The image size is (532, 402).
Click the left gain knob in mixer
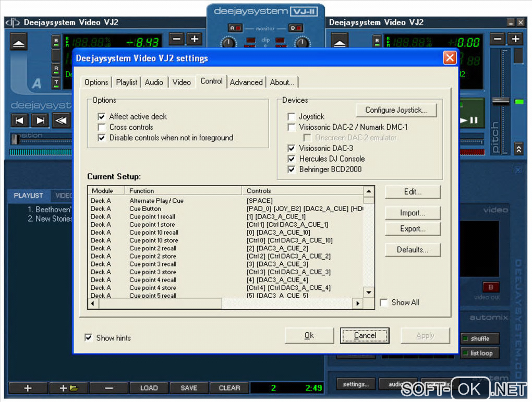point(228,43)
